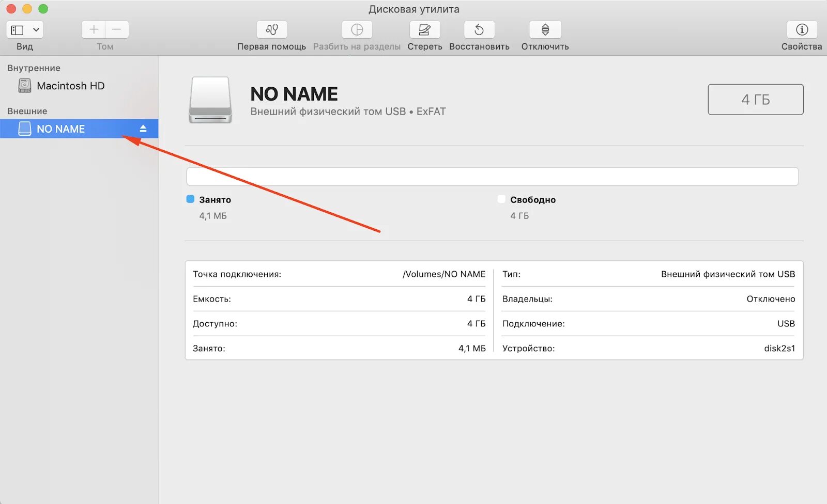Select Macintosh HD in the sidebar
The image size is (827, 504).
(x=71, y=86)
